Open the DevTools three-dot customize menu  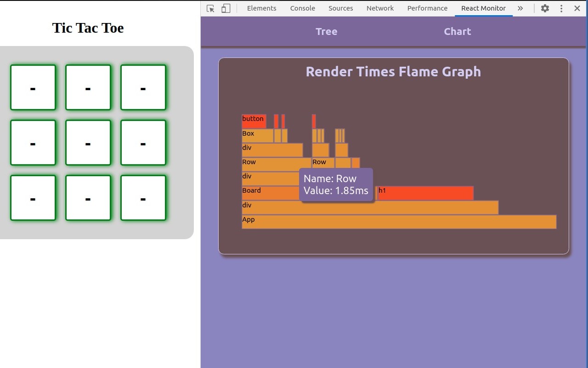[x=561, y=8]
